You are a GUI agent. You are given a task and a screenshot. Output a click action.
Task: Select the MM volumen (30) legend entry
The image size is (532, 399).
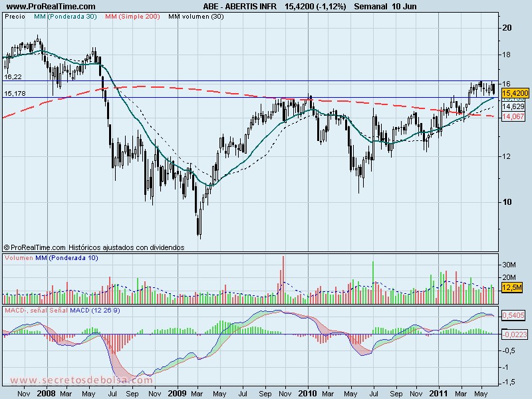coord(196,16)
